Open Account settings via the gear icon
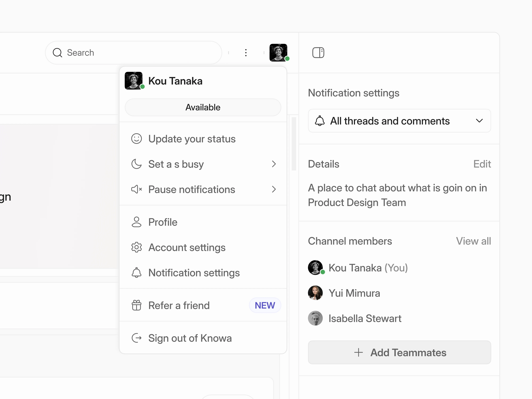532x399 pixels. (x=137, y=247)
